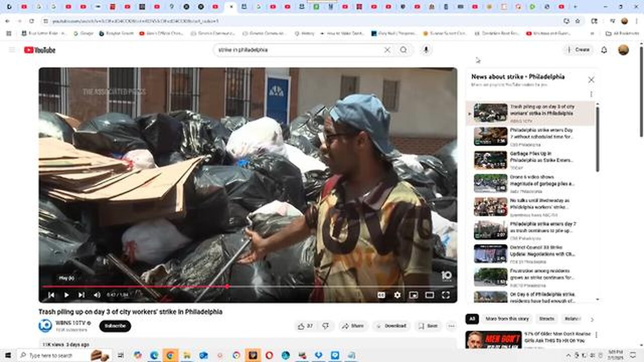The image size is (644, 362).
Task: Dislike the video
Action: (x=326, y=326)
